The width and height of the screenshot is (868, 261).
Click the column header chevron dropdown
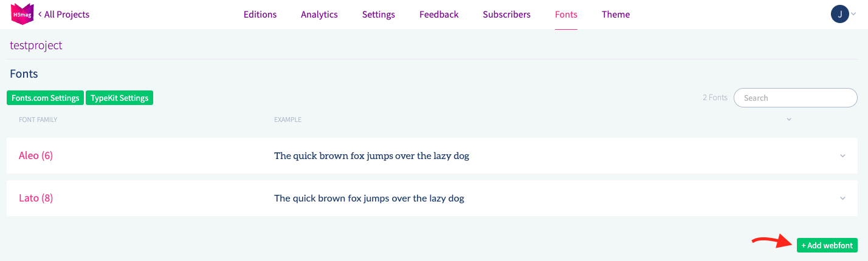click(789, 120)
